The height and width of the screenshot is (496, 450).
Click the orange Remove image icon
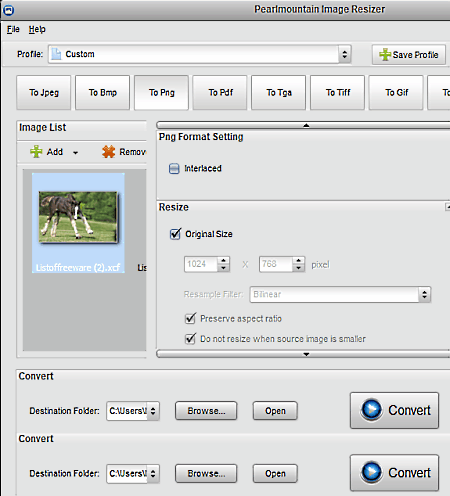point(108,152)
